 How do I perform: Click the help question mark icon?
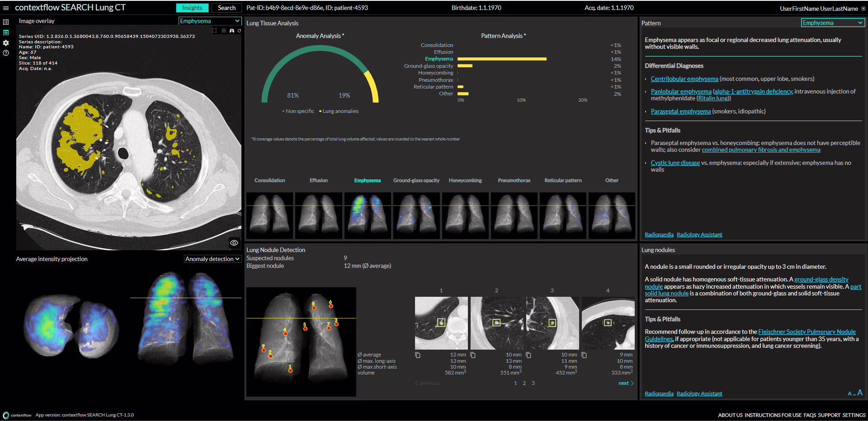6,53
